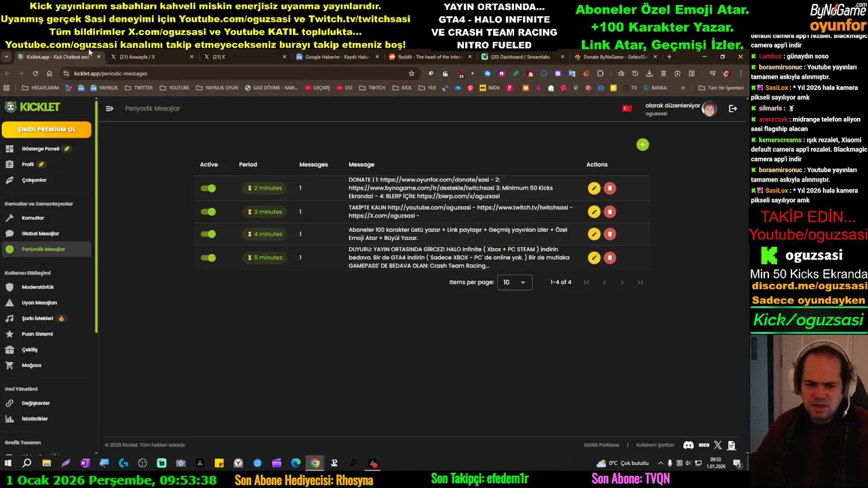Switch to the Streamlabs Dashboard tab
This screenshot has width=868, height=488.
(521, 57)
